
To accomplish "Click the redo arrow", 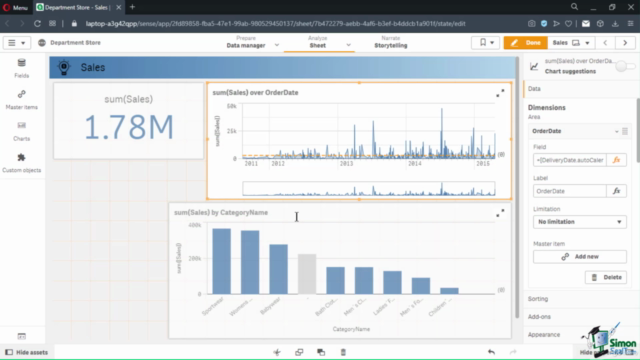I will pyautogui.click(x=513, y=352).
